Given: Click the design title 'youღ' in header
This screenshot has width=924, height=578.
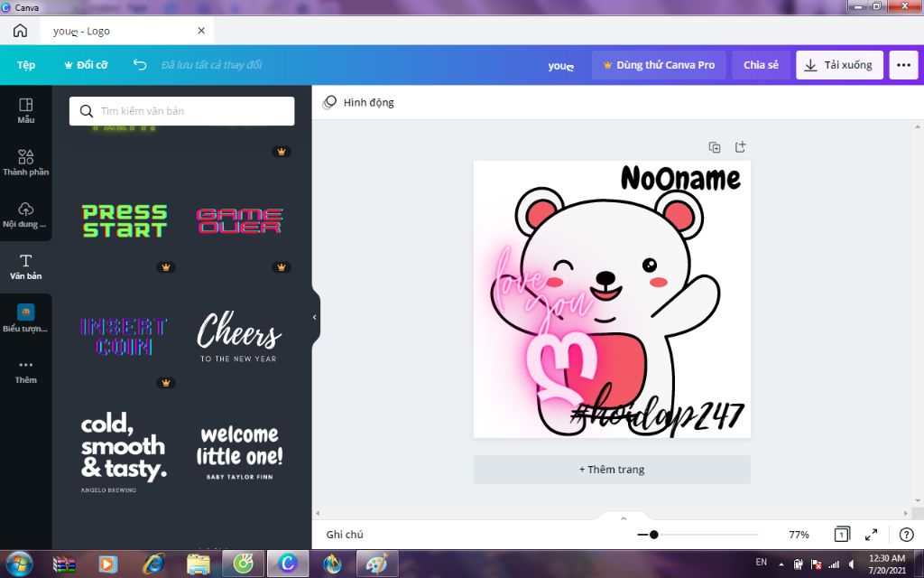Looking at the screenshot, I should [x=560, y=65].
